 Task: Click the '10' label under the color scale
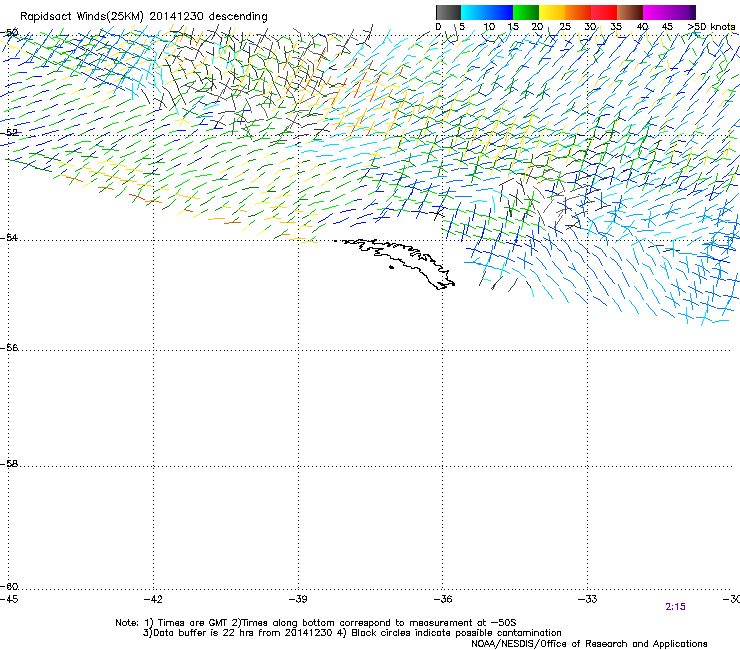click(489, 27)
